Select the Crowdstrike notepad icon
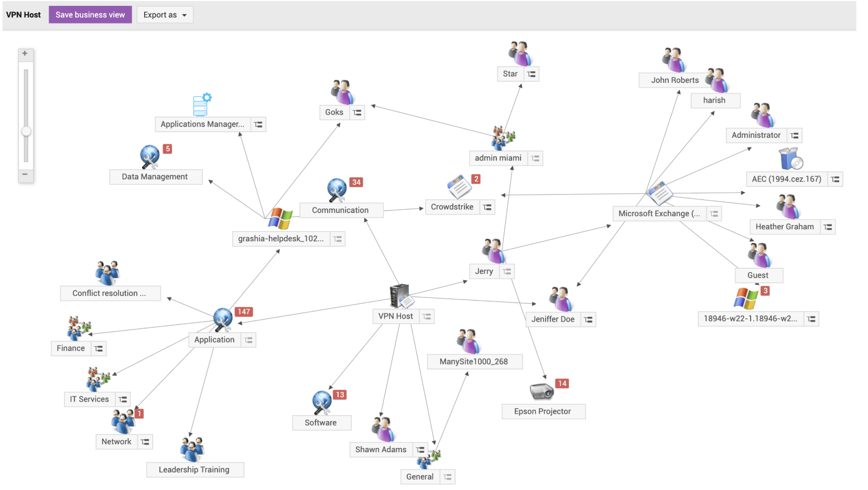The height and width of the screenshot is (490, 868). pos(459,187)
